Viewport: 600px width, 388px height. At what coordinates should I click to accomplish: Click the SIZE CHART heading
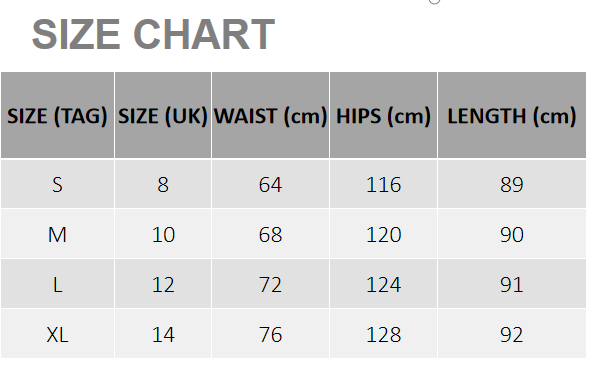(153, 34)
